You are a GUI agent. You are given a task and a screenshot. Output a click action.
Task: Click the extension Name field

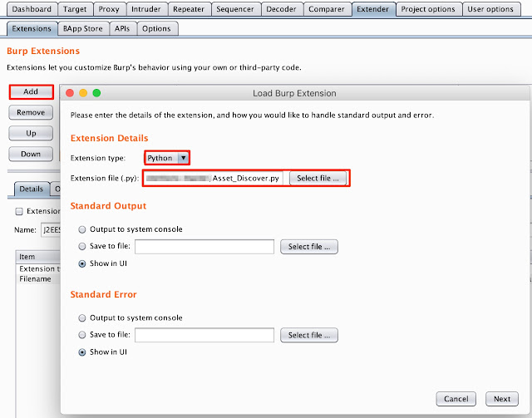coord(51,230)
